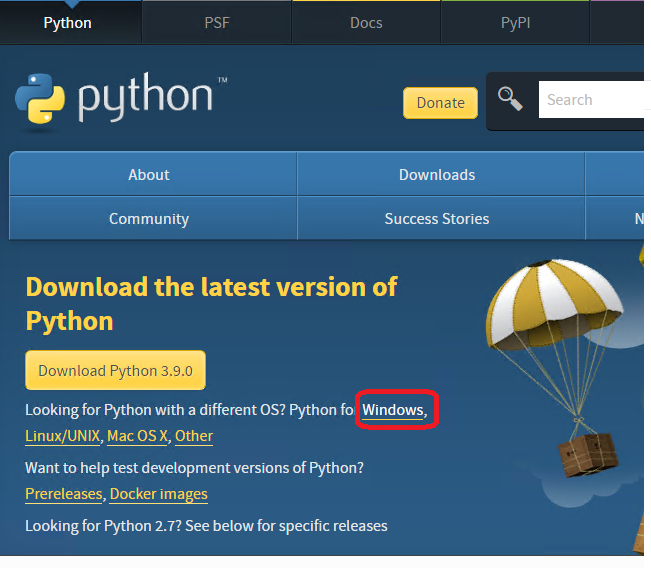
Task: Click the Donate button
Action: click(x=440, y=103)
